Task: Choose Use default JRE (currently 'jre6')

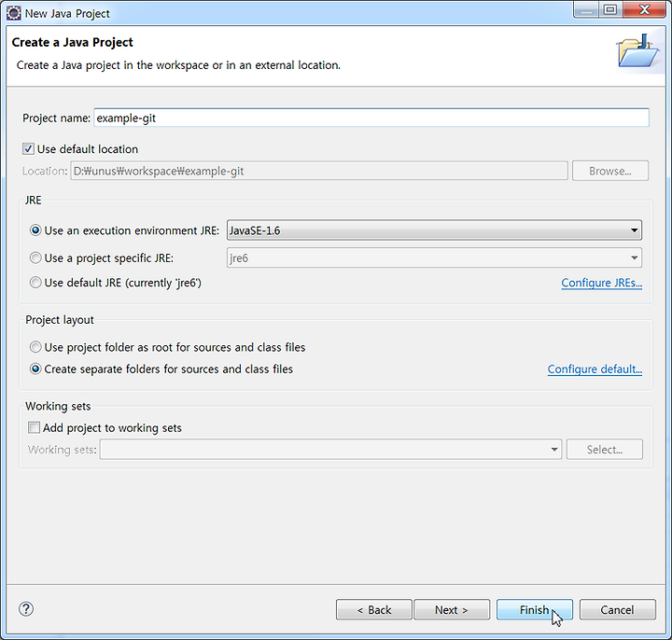Action: (x=35, y=283)
